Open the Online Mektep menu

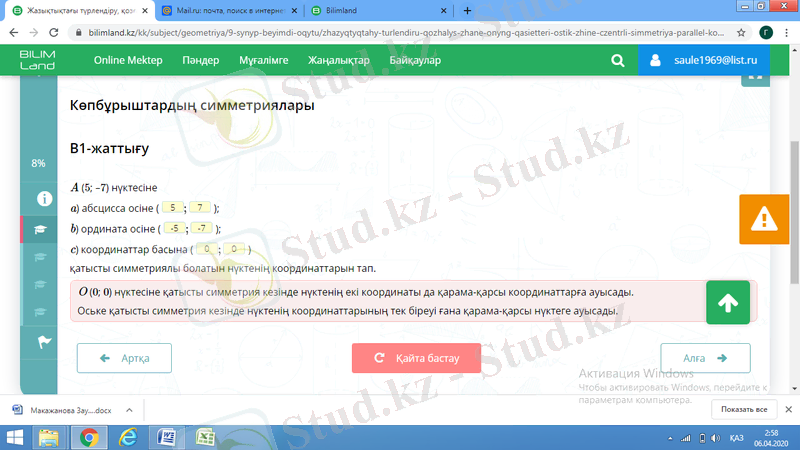pyautogui.click(x=128, y=60)
